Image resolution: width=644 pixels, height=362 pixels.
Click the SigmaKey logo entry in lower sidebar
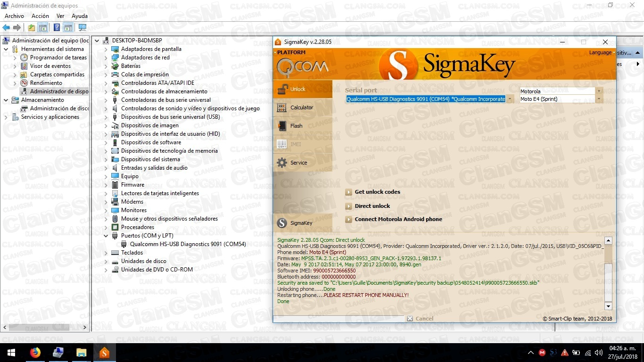click(303, 223)
